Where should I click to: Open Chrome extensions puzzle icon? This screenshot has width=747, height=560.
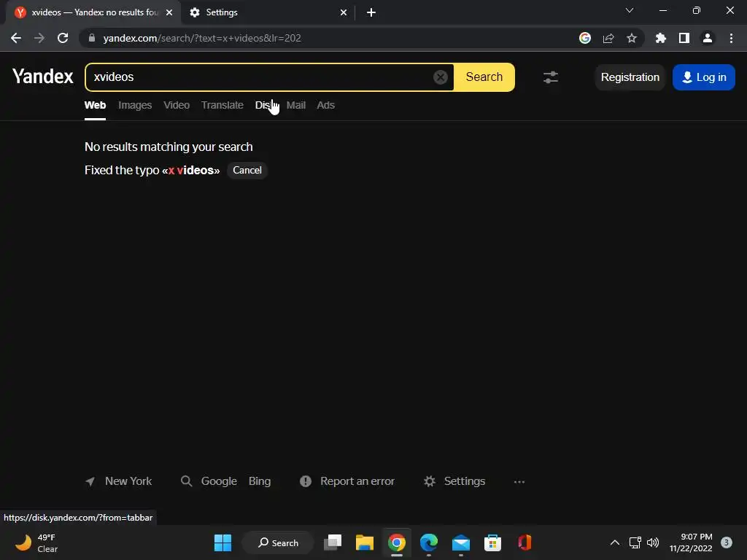tap(661, 38)
